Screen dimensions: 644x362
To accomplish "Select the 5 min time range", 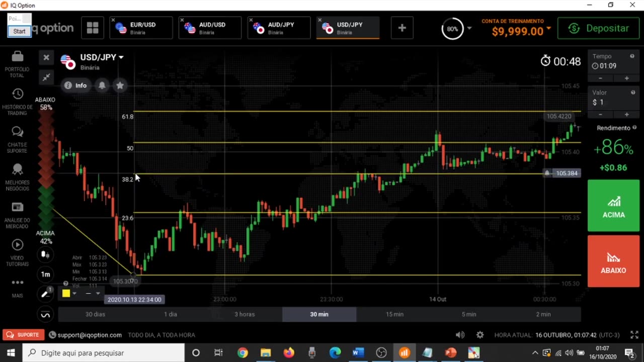I will click(x=469, y=314).
